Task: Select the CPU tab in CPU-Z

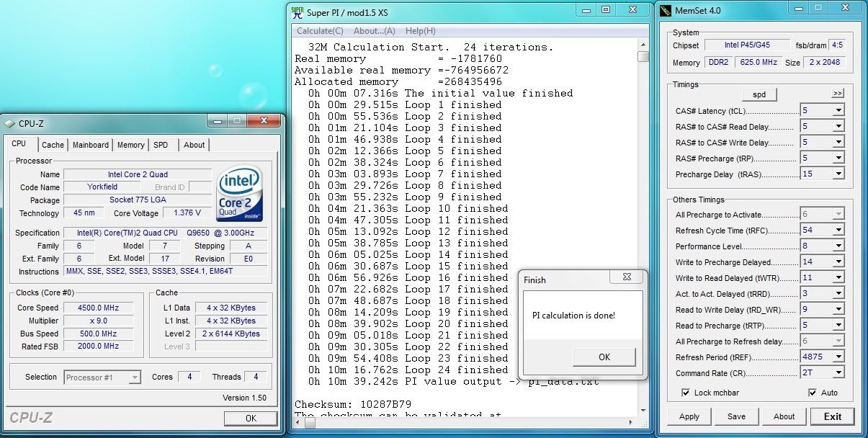Action: (19, 144)
